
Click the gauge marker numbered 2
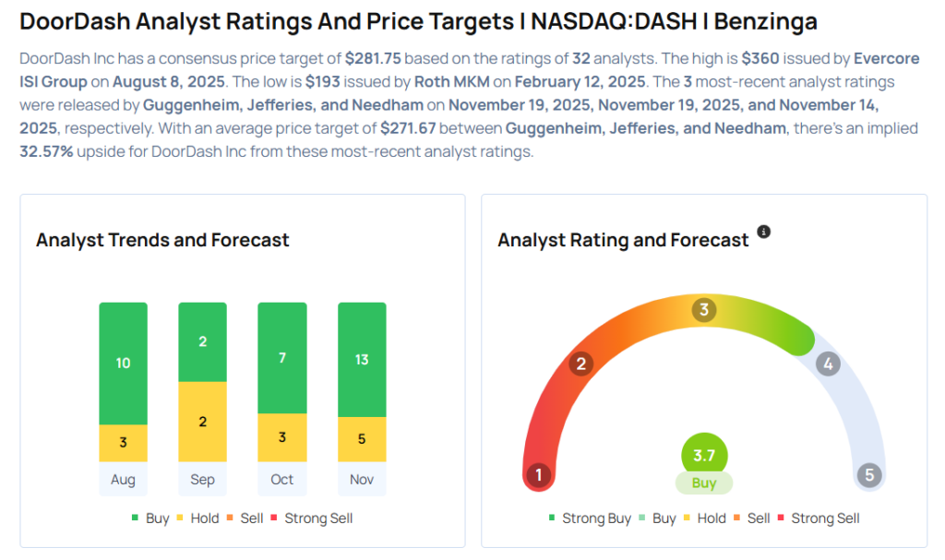580,363
